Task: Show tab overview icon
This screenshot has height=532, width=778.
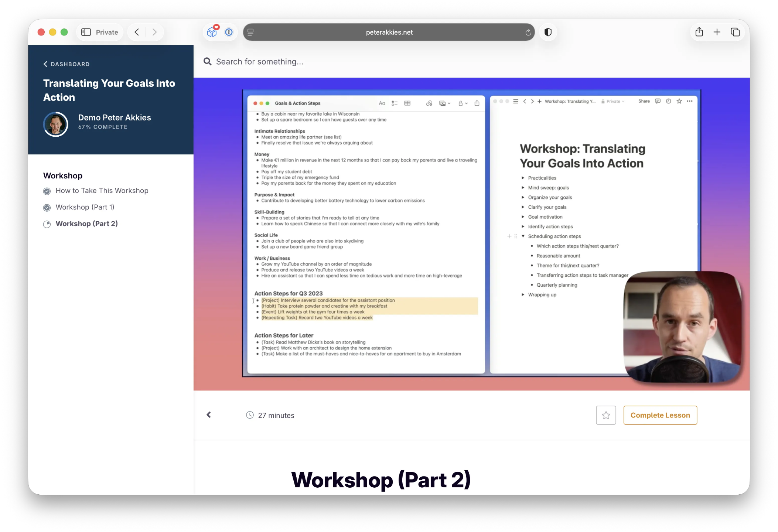Action: [x=735, y=32]
